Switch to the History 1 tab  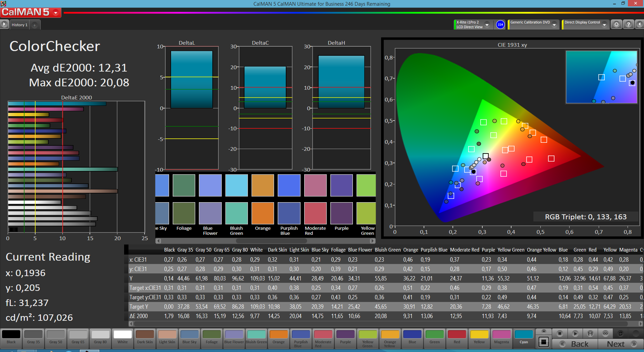coord(19,25)
